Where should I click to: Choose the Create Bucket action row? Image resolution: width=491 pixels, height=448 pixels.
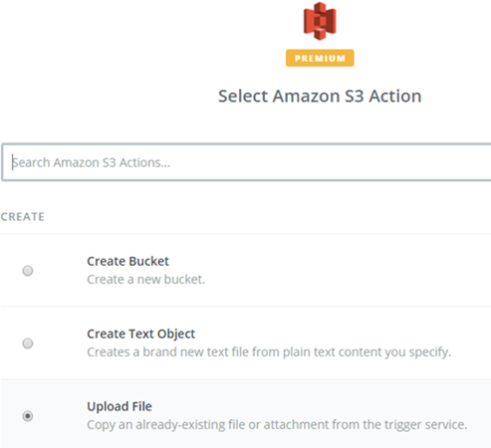pyautogui.click(x=246, y=271)
